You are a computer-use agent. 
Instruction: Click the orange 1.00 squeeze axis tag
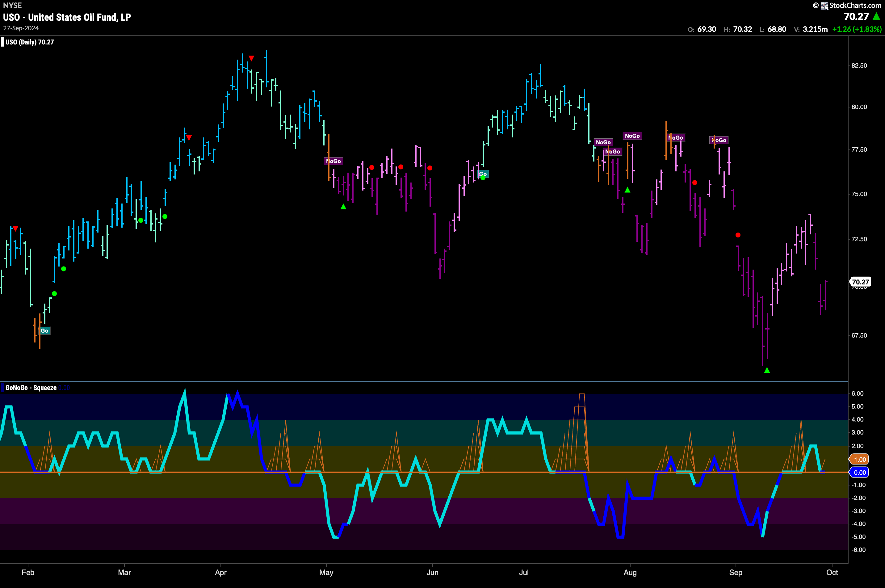pos(859,460)
